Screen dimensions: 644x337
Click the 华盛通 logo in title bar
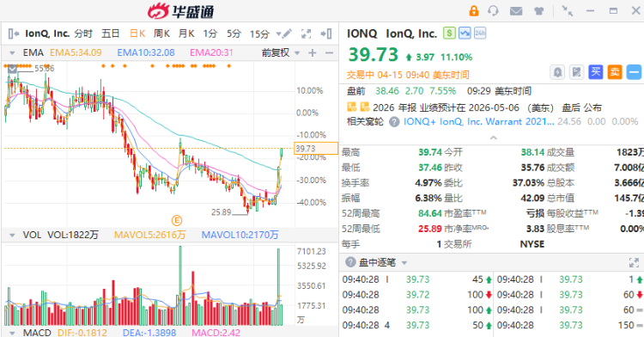pyautogui.click(x=180, y=11)
